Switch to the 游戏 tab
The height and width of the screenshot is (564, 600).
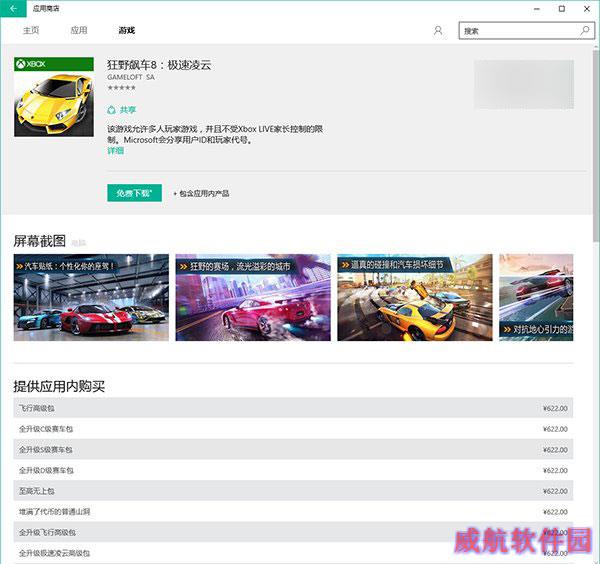click(127, 30)
